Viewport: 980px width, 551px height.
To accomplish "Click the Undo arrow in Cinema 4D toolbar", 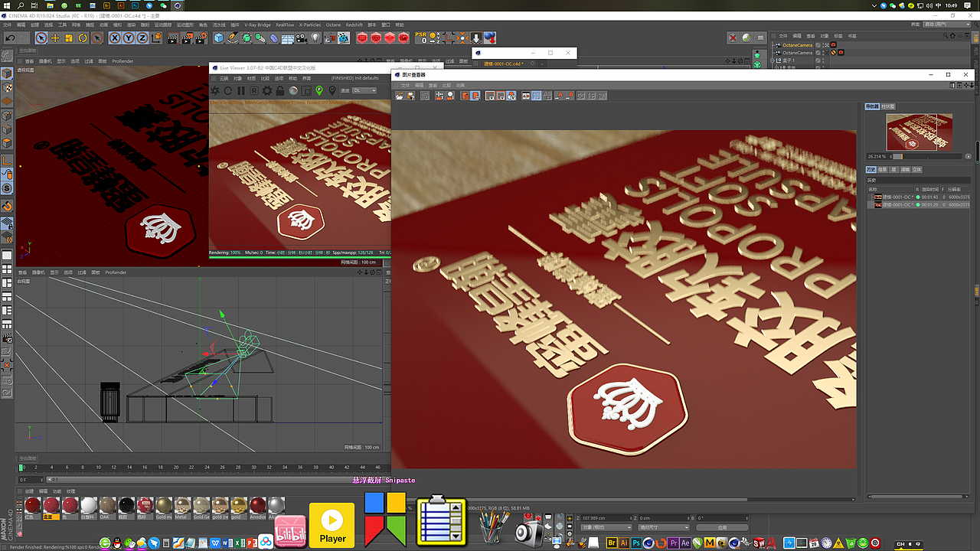I will [x=11, y=37].
